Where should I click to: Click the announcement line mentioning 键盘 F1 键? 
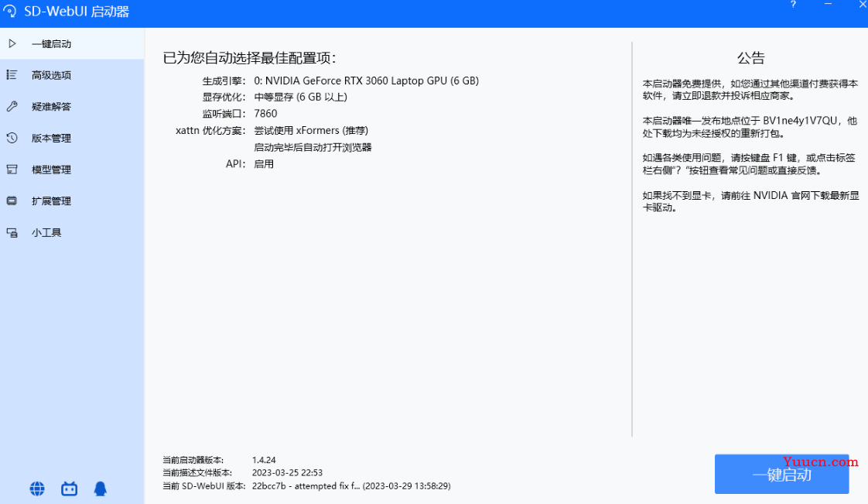click(749, 164)
